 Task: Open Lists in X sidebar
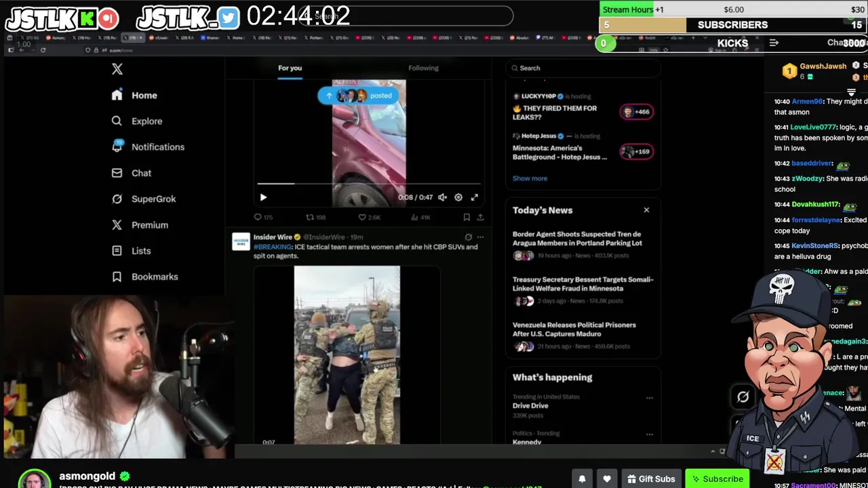tap(131, 251)
